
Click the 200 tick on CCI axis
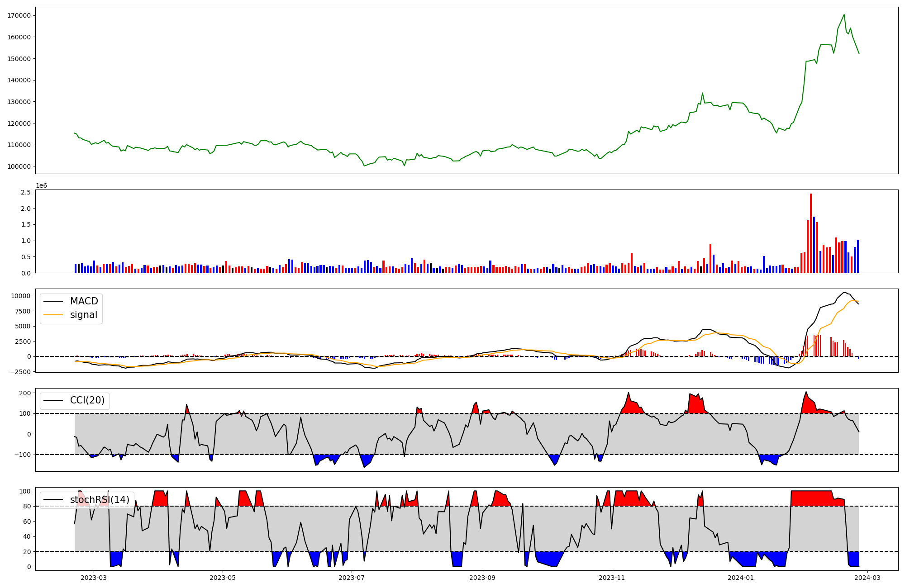(25, 393)
